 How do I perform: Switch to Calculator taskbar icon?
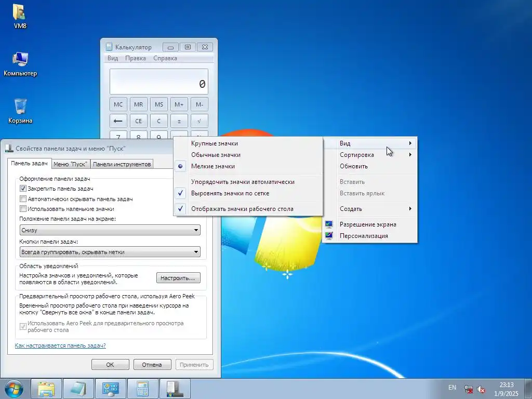(142, 389)
